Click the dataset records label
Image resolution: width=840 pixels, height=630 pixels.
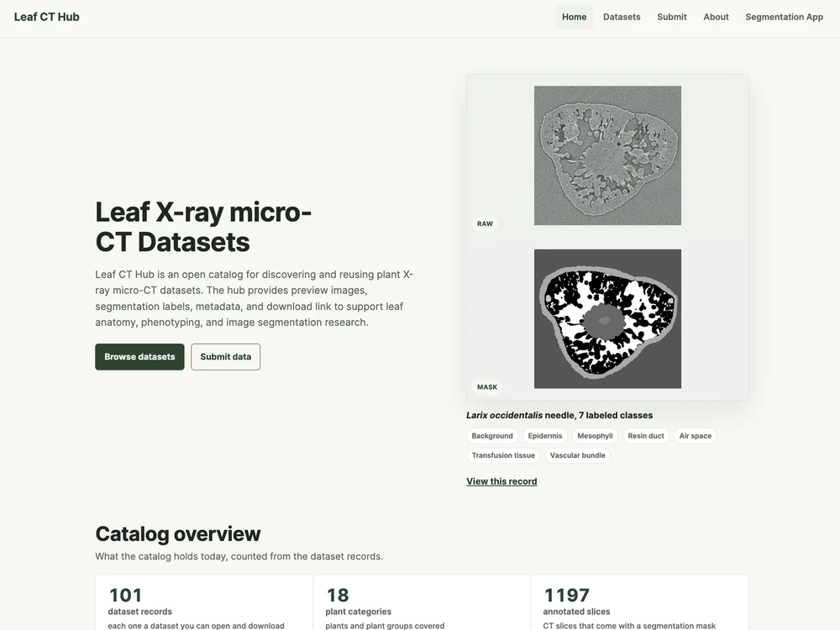[139, 612]
